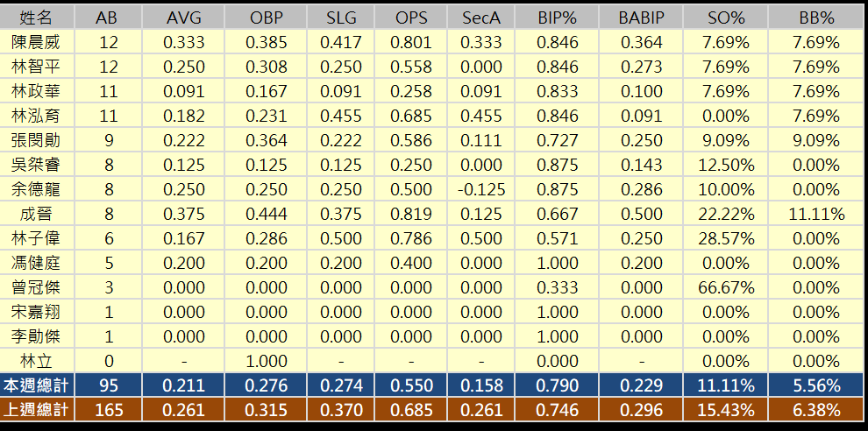Click the 本週總計 row label
This screenshot has width=868, height=431.
[36, 385]
